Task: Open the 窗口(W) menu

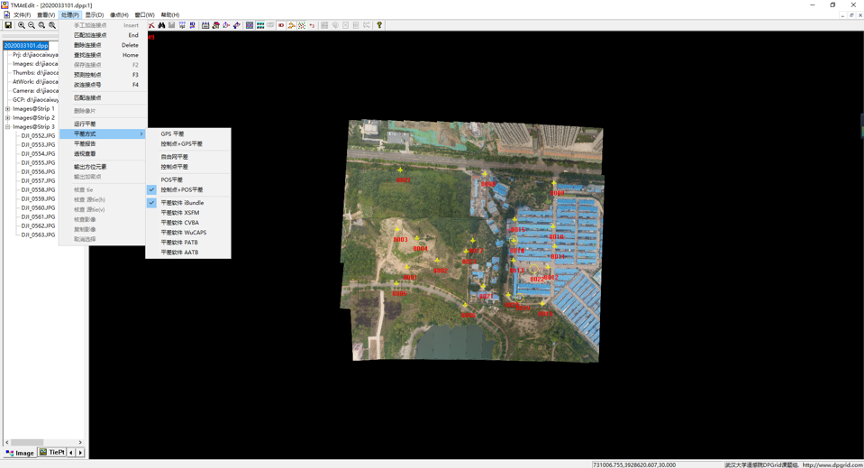Action: pyautogui.click(x=144, y=15)
